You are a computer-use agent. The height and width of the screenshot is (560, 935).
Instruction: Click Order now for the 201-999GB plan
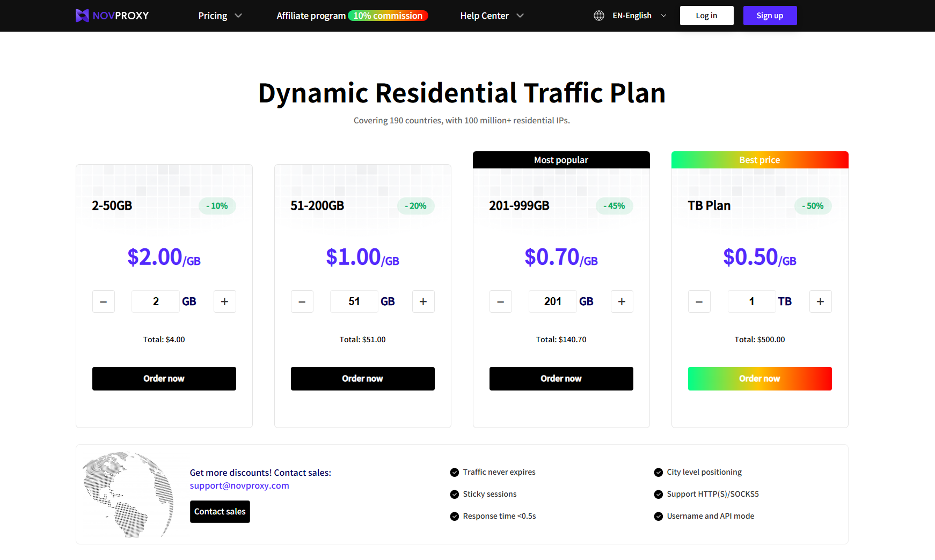pos(561,379)
